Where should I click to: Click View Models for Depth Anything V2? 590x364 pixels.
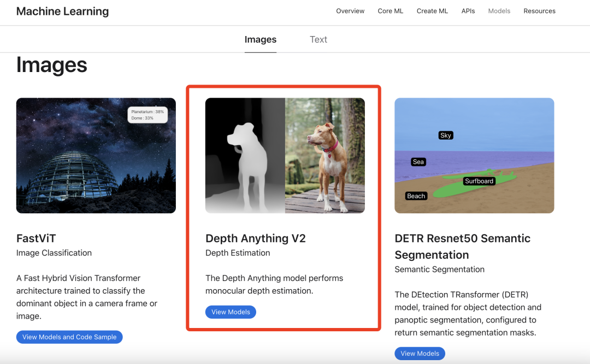coord(231,312)
